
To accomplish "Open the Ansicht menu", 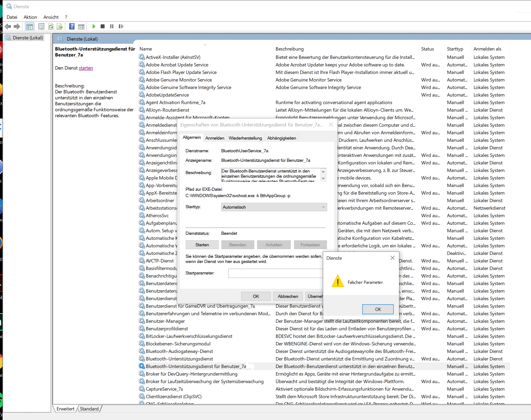I will [x=51, y=17].
